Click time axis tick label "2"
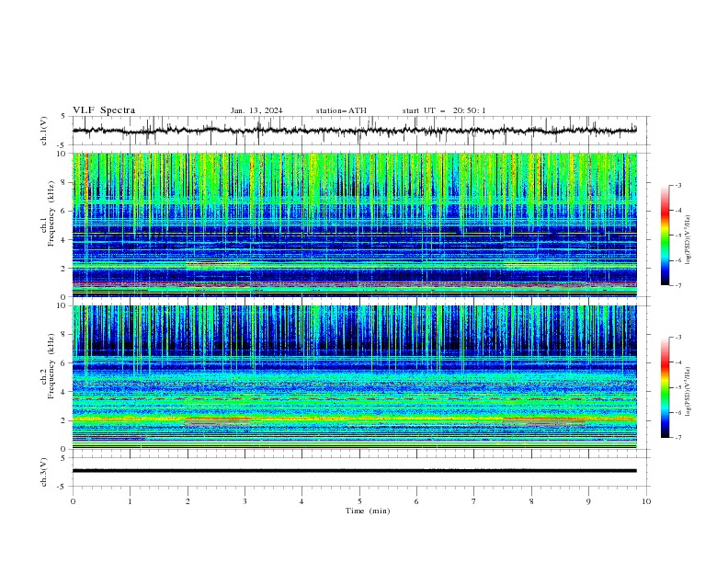The image size is (728, 563). pos(188,501)
